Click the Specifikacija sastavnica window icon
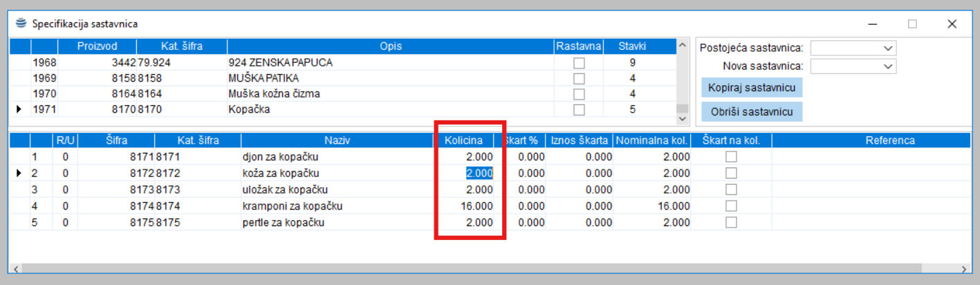 [20, 24]
